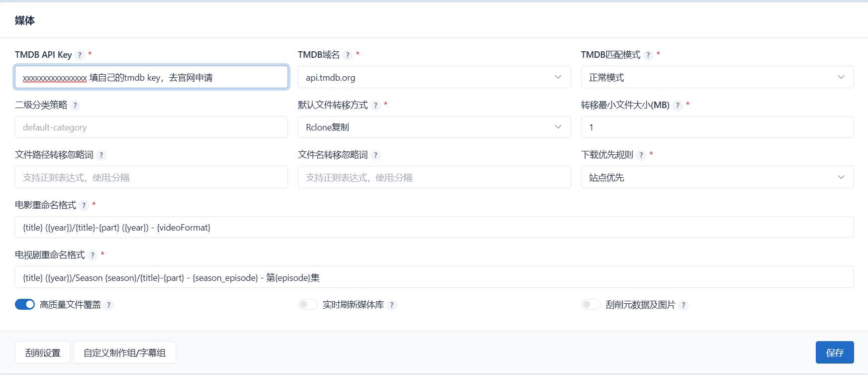Click help icon beside TMDB域名 label
This screenshot has width=868, height=375.
tap(348, 55)
